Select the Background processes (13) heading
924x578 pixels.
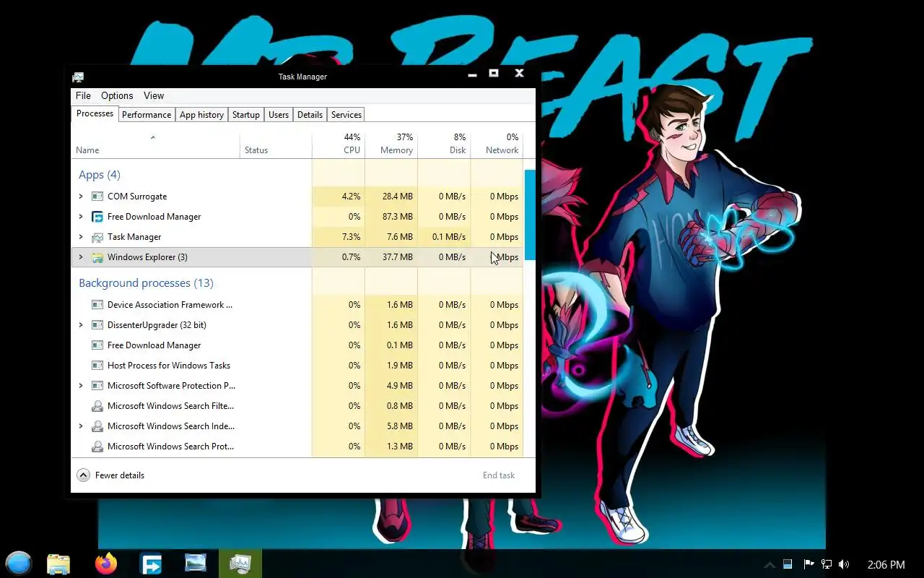(146, 283)
